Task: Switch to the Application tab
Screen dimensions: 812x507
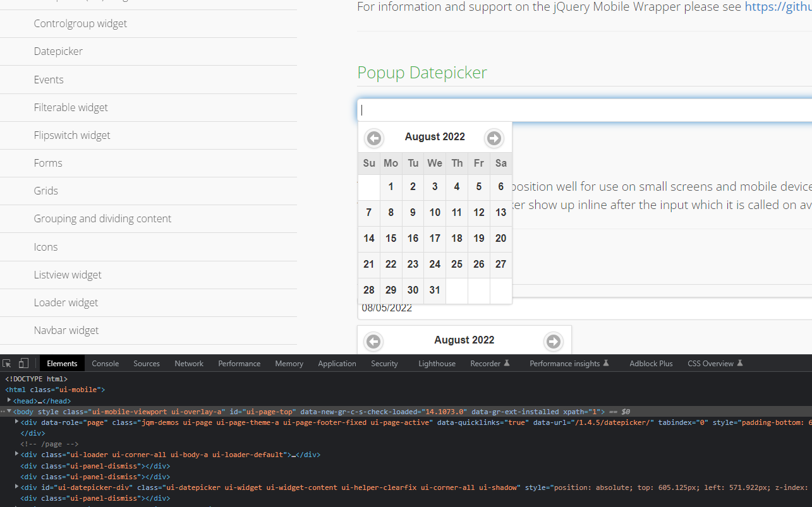Action: click(337, 363)
